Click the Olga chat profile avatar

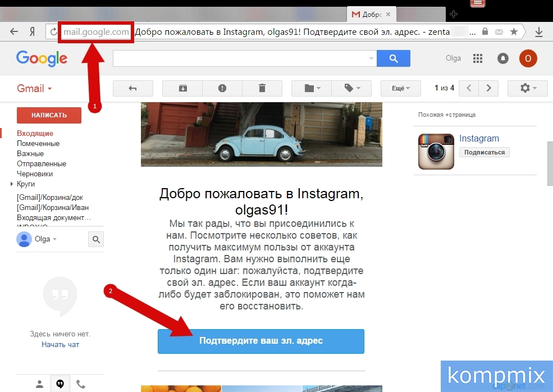point(24,239)
